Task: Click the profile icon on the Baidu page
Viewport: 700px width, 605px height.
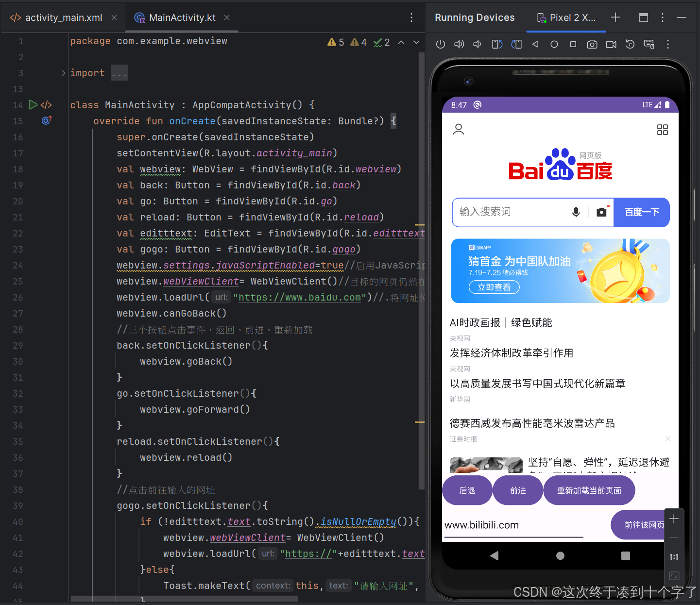Action: click(x=459, y=129)
